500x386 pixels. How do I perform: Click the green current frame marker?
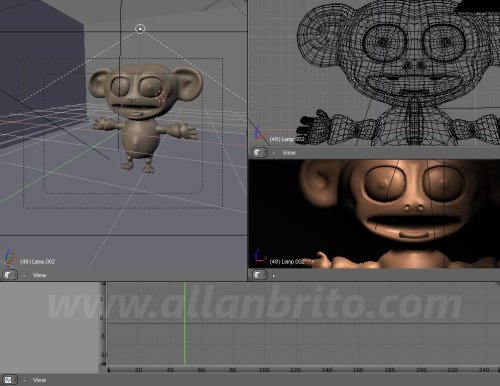pyautogui.click(x=184, y=323)
